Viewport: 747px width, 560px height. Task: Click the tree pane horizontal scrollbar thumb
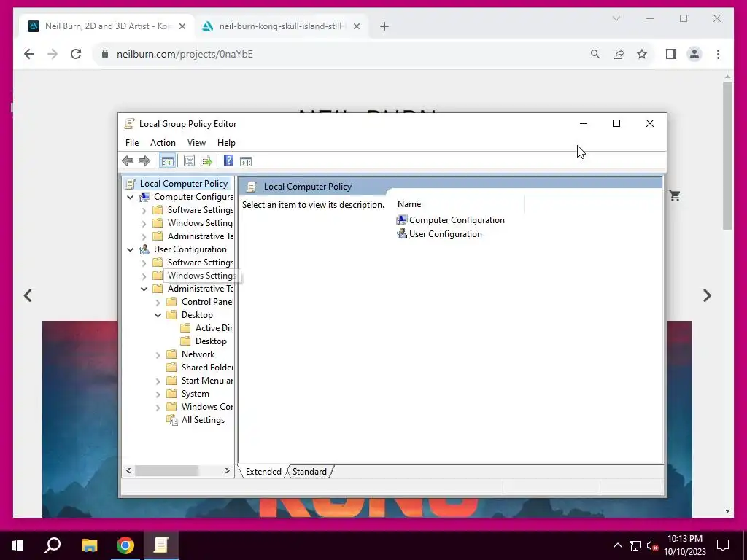pos(166,470)
